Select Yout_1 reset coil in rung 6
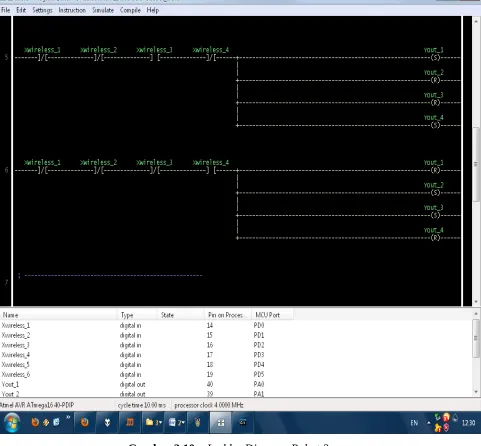The height and width of the screenshot is (446, 481). (435, 170)
